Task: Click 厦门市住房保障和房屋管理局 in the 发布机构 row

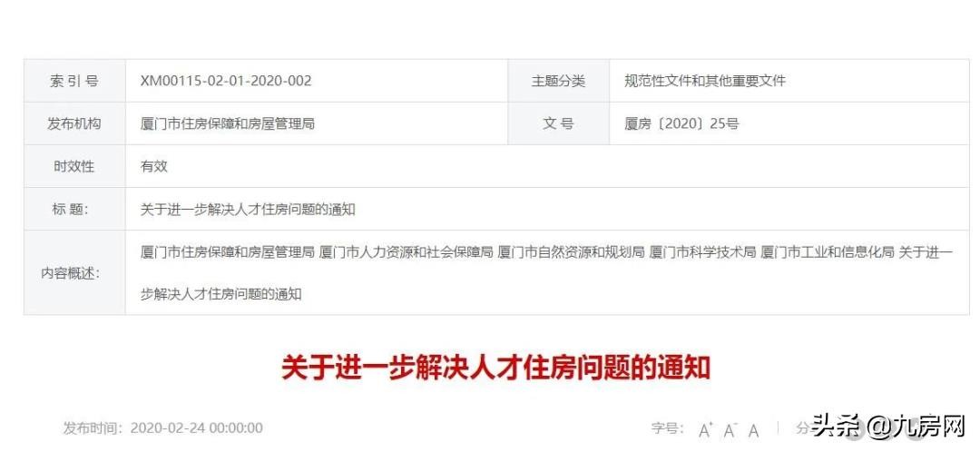Action: (x=228, y=123)
